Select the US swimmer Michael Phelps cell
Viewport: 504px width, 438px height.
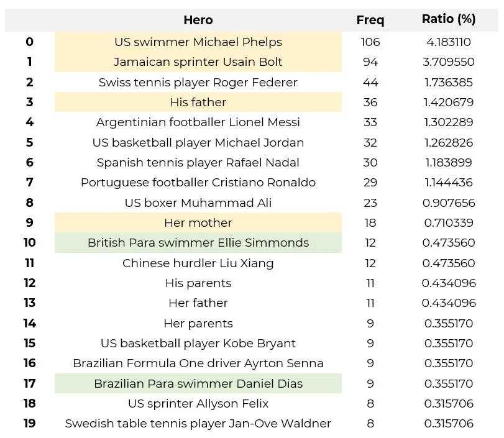click(198, 42)
